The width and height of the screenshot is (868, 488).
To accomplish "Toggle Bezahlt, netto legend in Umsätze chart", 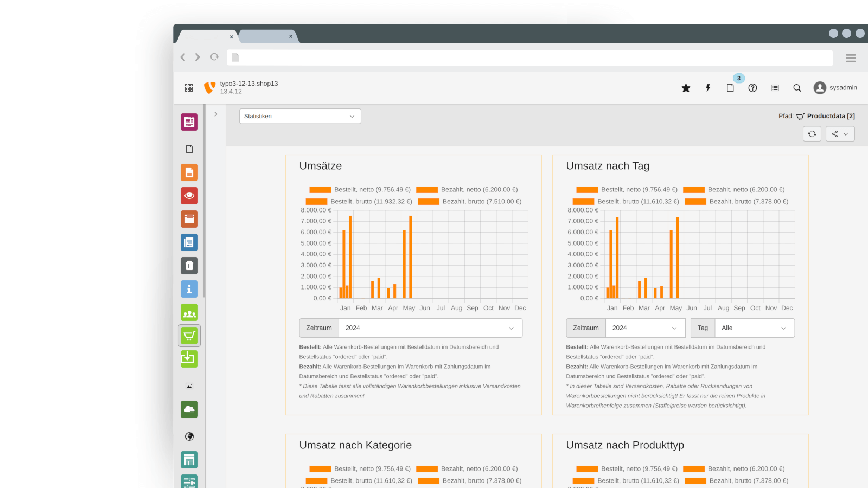I will click(467, 190).
